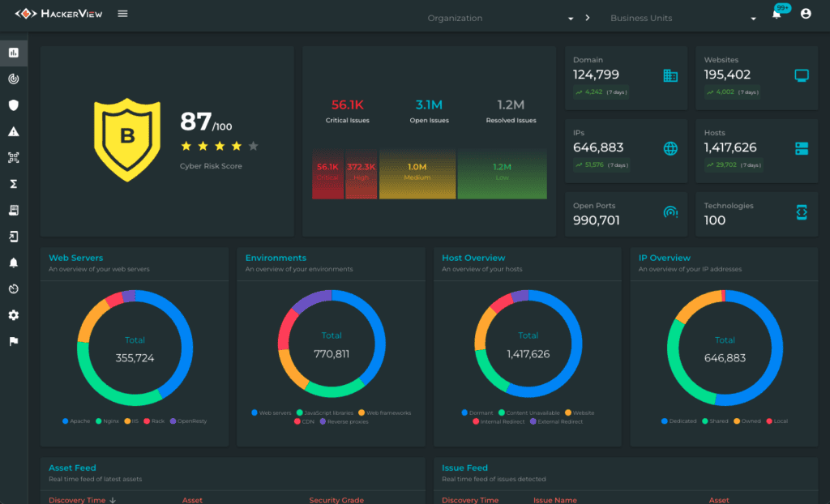Toggle the hamburger menu next to the logo
830x504 pixels.
point(123,14)
